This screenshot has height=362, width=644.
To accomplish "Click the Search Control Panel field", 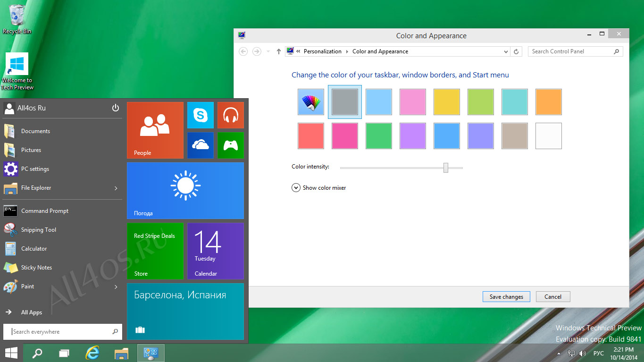I will pyautogui.click(x=576, y=51).
